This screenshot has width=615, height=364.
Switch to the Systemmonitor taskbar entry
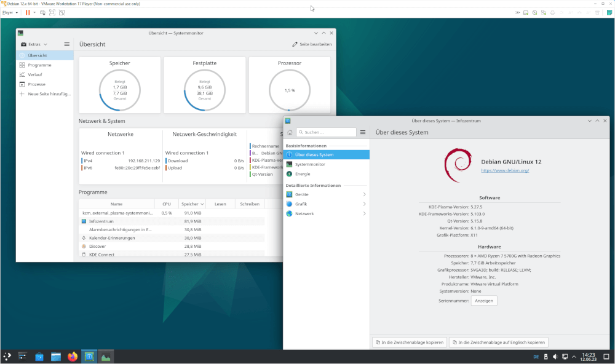coord(106,357)
